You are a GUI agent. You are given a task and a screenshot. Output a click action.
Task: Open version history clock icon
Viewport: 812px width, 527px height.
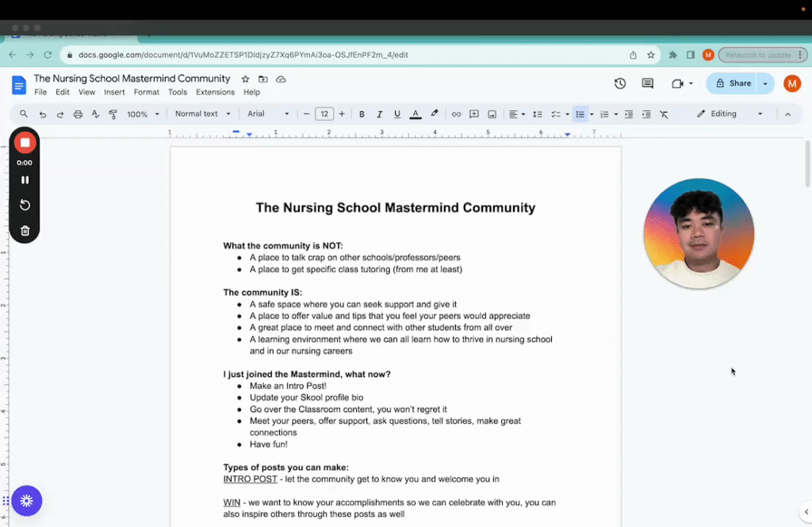(620, 83)
